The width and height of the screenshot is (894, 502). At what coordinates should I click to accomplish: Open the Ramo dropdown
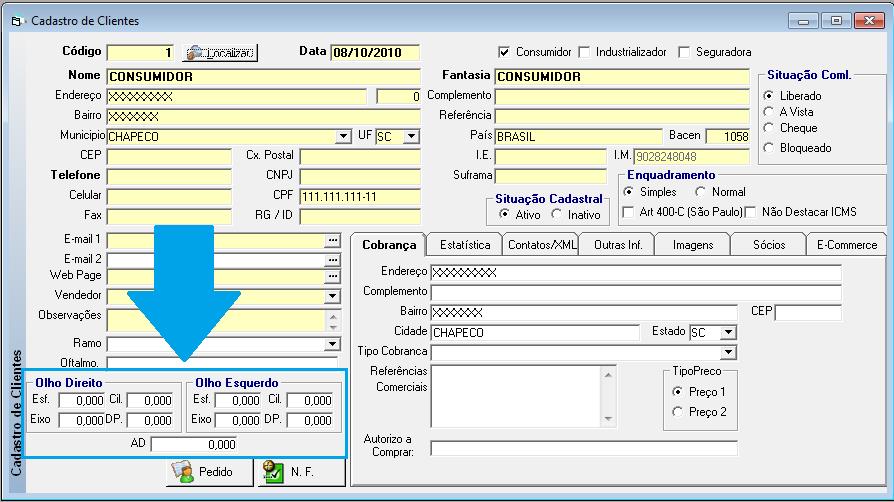332,344
